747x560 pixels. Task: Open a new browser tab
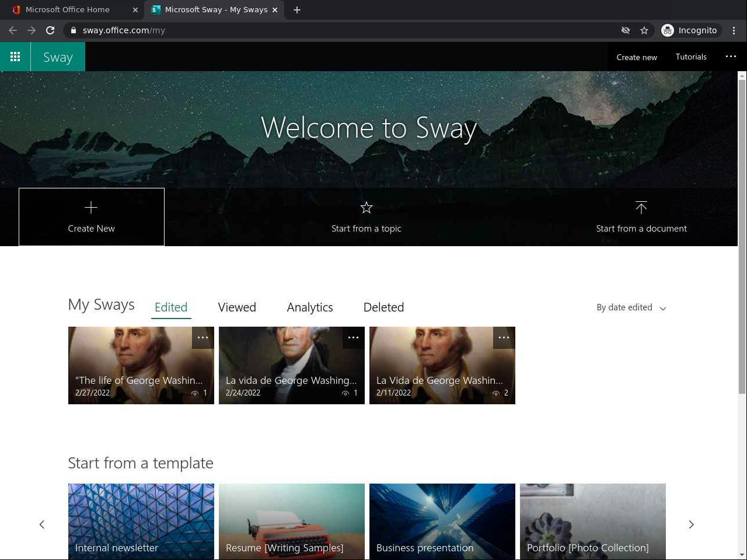[x=297, y=10]
